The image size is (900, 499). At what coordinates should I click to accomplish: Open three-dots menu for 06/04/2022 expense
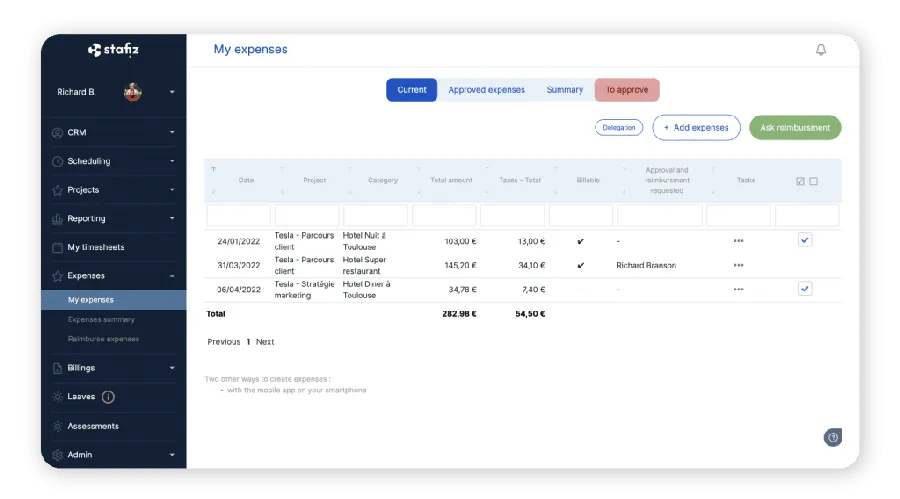point(738,289)
